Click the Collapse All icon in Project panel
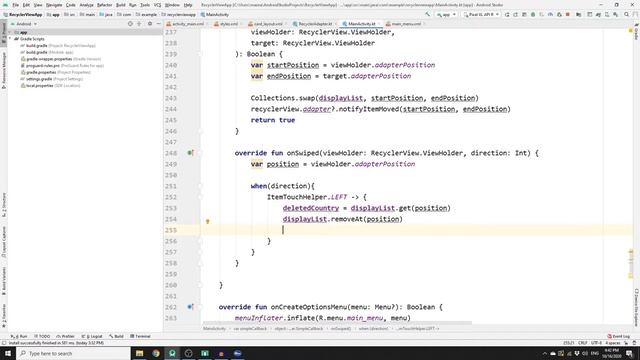 [139, 24]
